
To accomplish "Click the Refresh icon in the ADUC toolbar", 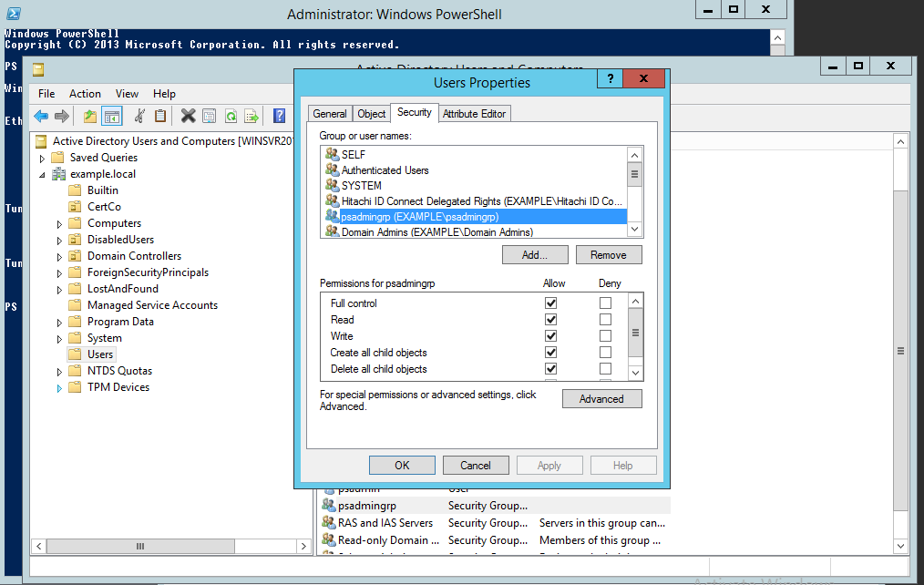I will tap(231, 116).
